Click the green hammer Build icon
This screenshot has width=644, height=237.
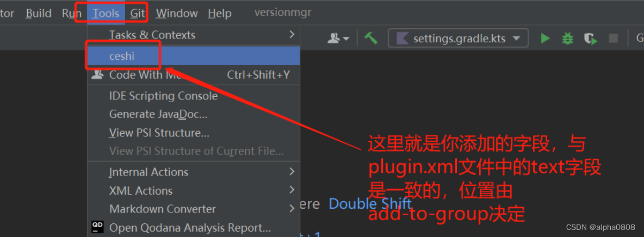(371, 39)
